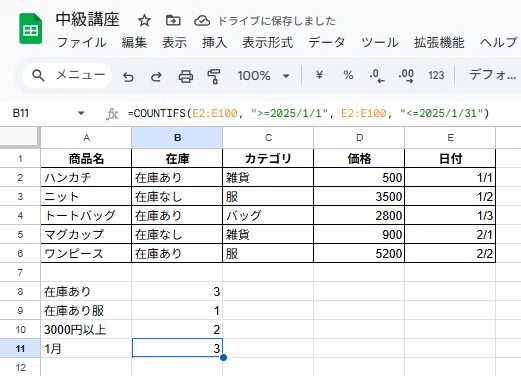Select row 7 header
This screenshot has width=521, height=376.
tap(20, 273)
